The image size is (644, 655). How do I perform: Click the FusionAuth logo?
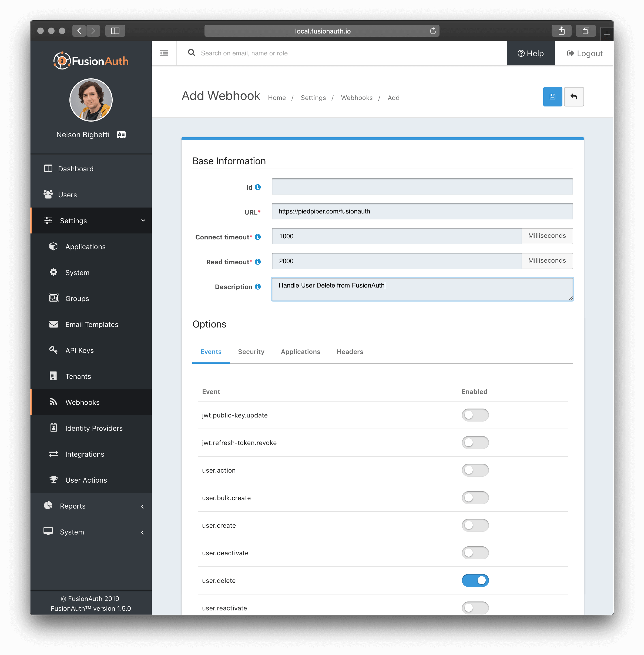[x=91, y=61]
